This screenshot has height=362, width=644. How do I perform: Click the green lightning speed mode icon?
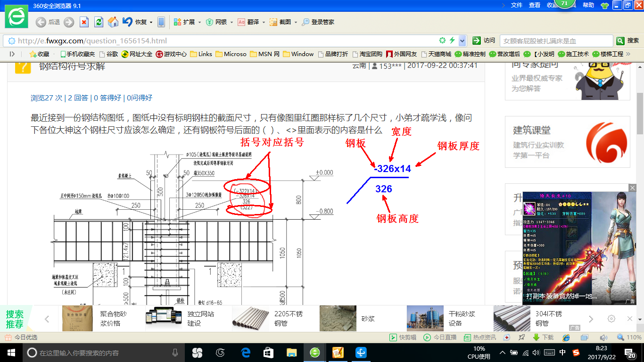click(x=452, y=41)
